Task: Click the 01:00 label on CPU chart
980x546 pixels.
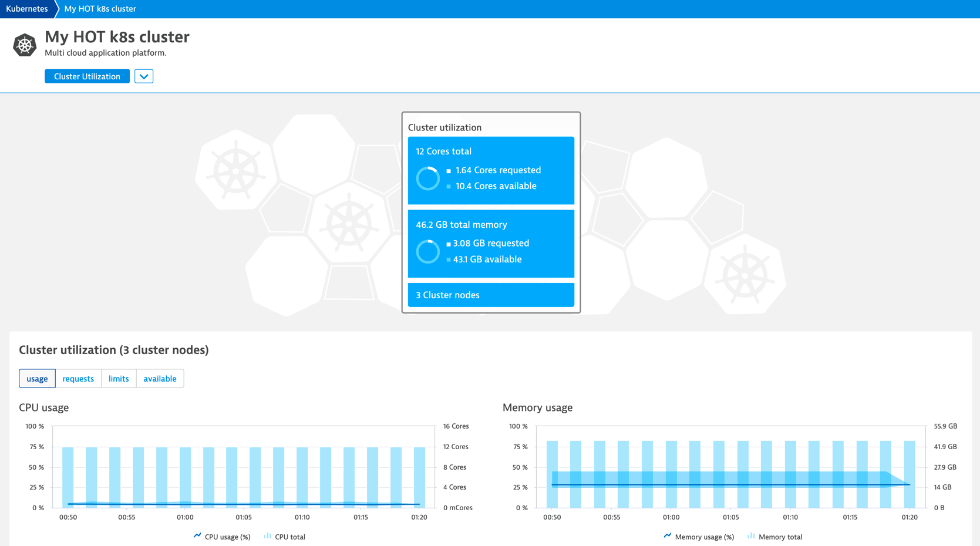Action: pos(185,517)
